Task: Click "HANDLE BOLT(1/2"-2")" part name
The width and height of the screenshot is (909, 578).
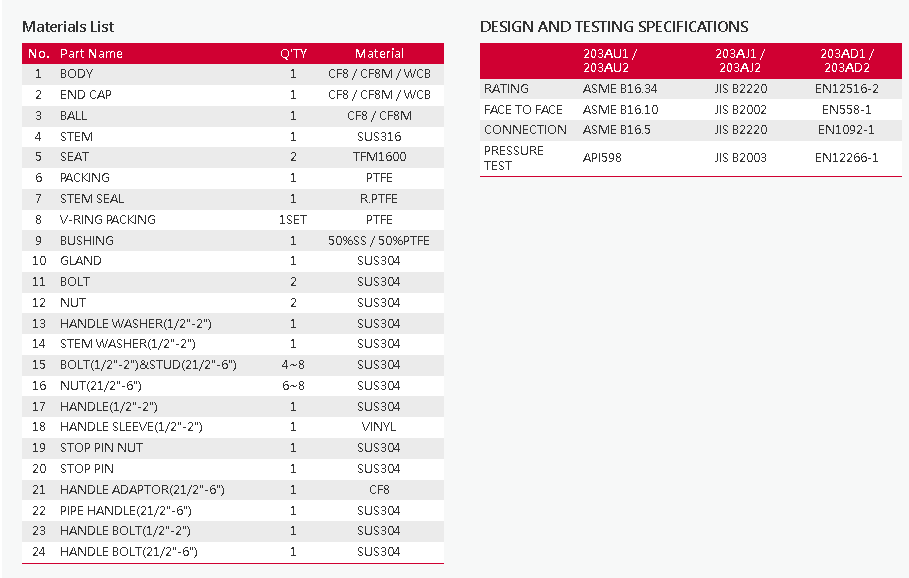Action: [125, 530]
